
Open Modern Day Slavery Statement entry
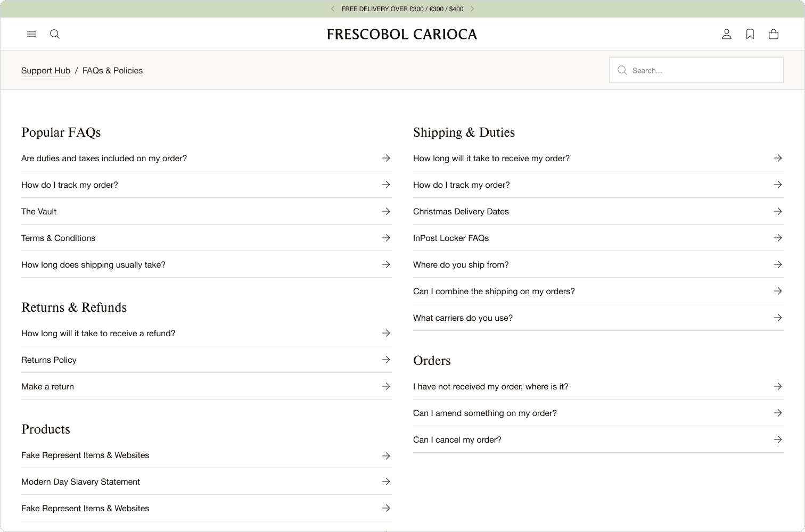pos(207,481)
